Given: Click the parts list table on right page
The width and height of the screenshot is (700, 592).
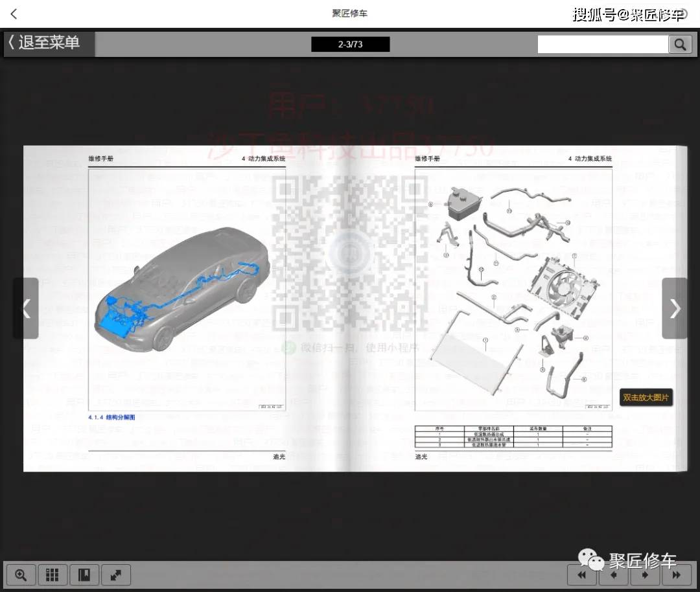Looking at the screenshot, I should [513, 437].
